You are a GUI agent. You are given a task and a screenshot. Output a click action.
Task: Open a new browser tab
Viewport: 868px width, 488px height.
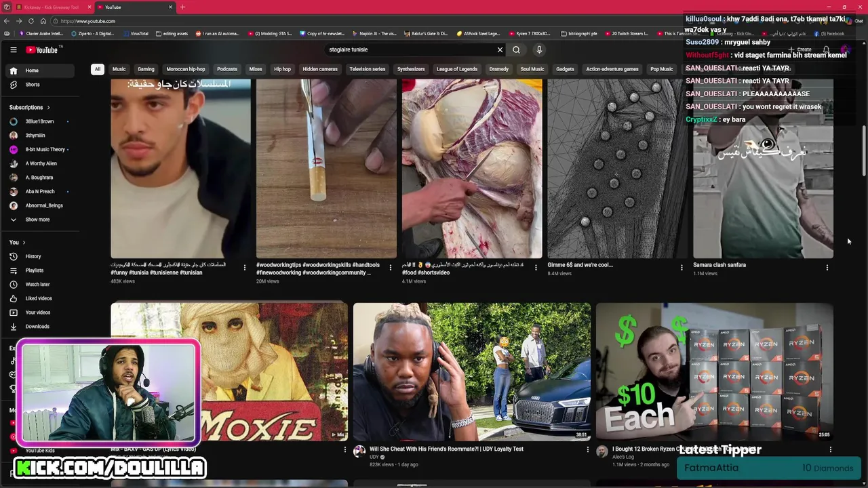pos(182,7)
